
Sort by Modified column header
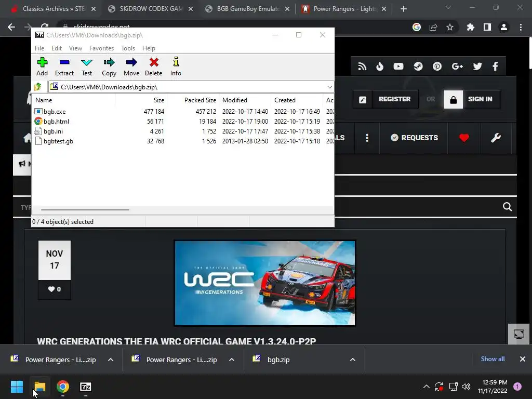point(245,100)
